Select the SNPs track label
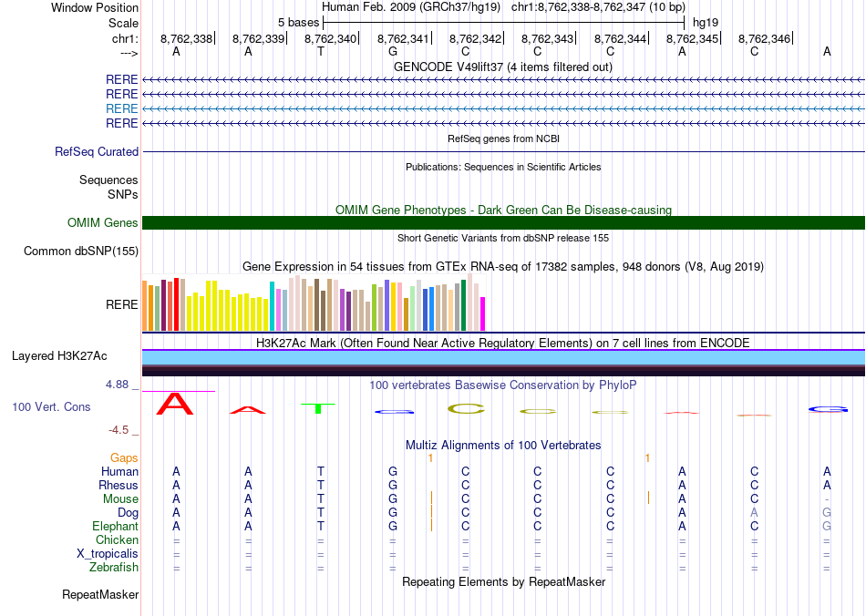This screenshot has height=616, width=866. (x=123, y=194)
